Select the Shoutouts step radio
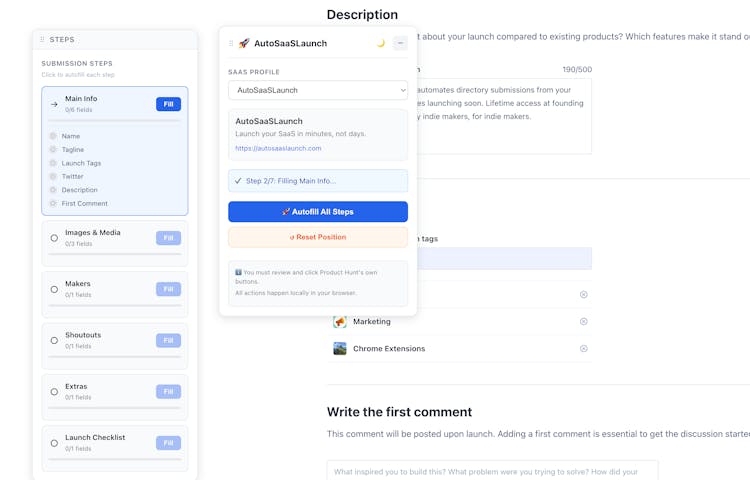The height and width of the screenshot is (480, 750). [x=54, y=340]
